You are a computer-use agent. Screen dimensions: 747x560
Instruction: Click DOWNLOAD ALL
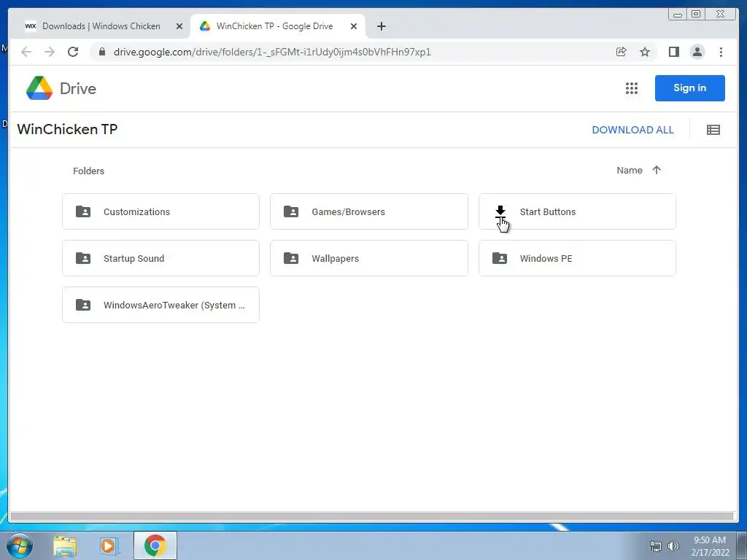point(632,130)
